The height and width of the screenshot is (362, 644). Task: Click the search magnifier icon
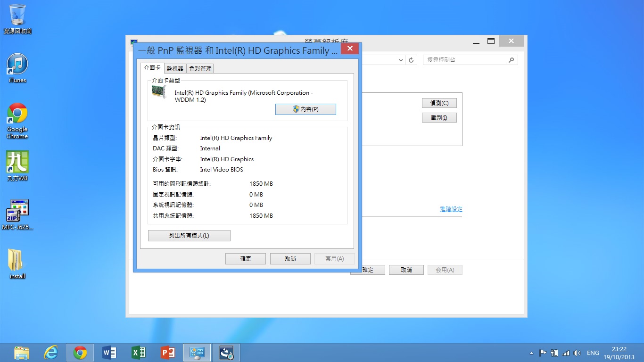(x=512, y=60)
